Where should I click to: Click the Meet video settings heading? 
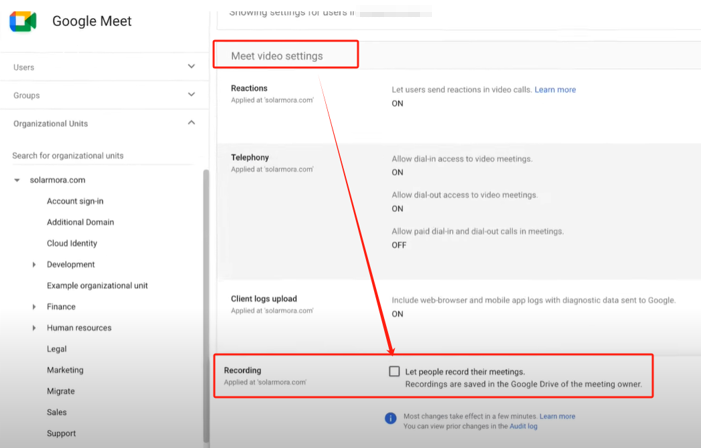(x=277, y=56)
